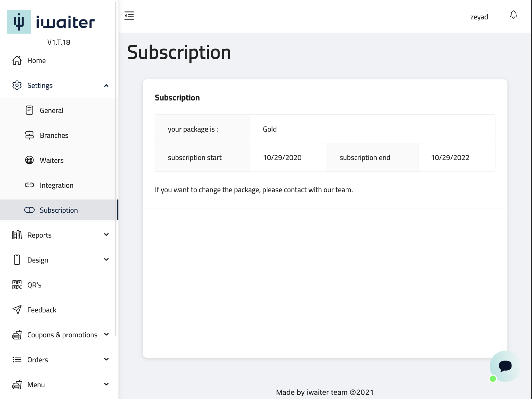Click the zeyad username
The image size is (532, 399).
pos(479,17)
